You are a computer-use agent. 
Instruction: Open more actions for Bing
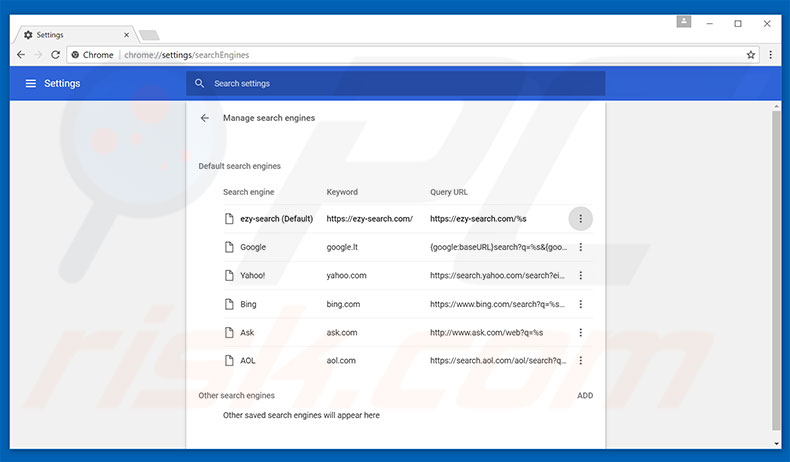click(580, 304)
